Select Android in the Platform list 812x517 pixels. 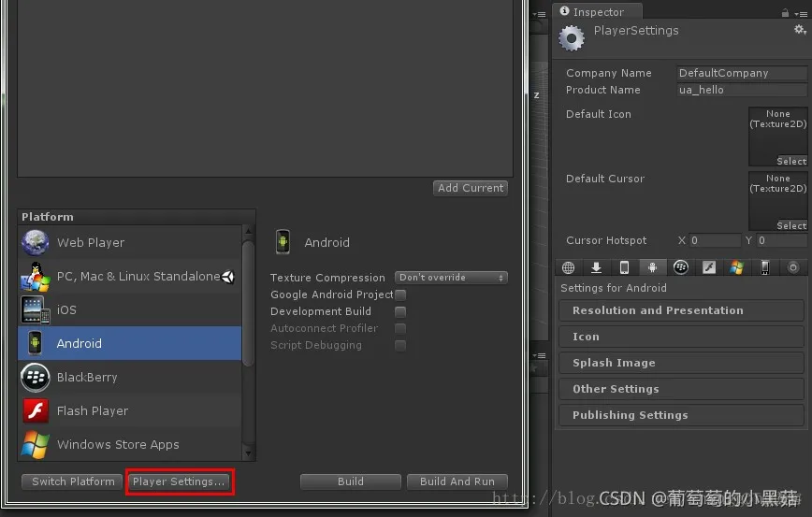pyautogui.click(x=129, y=343)
